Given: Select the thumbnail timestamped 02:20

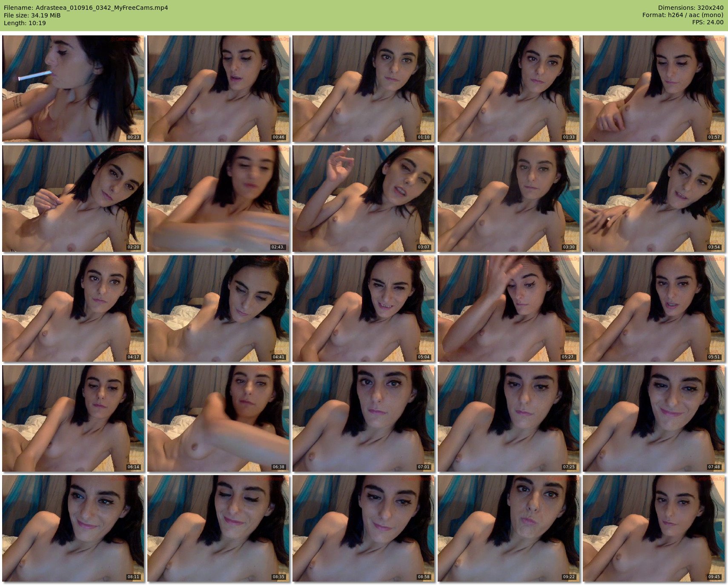Looking at the screenshot, I should pos(73,198).
